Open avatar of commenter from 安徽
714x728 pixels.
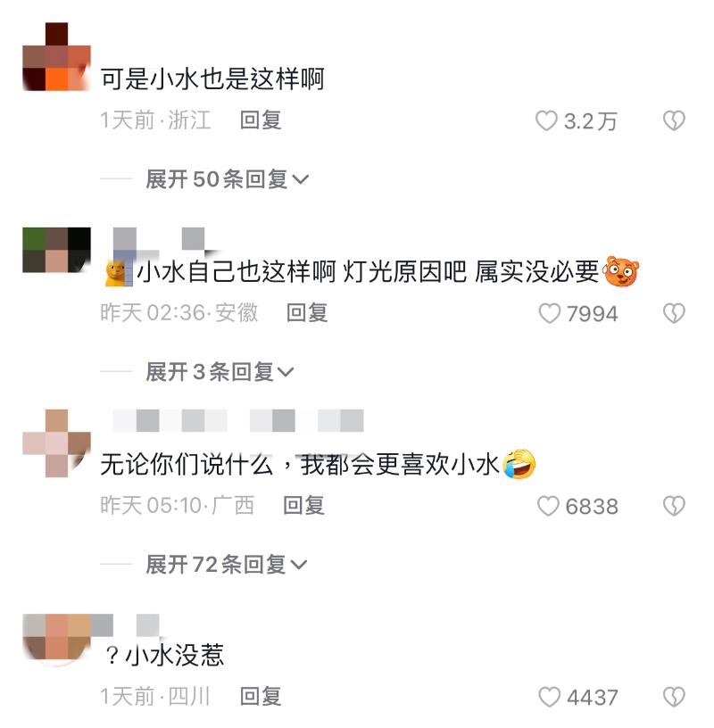[x=57, y=250]
